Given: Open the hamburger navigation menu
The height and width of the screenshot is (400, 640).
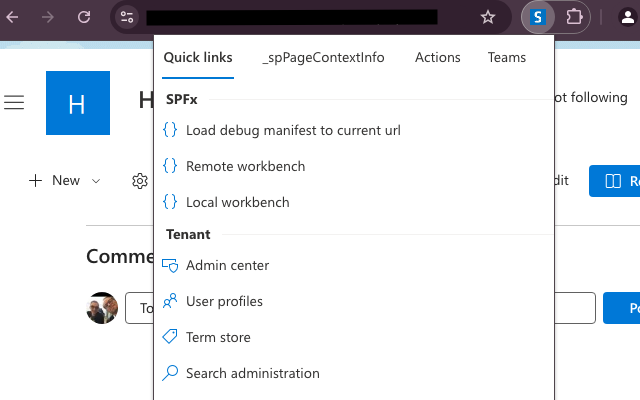Looking at the screenshot, I should 14,103.
